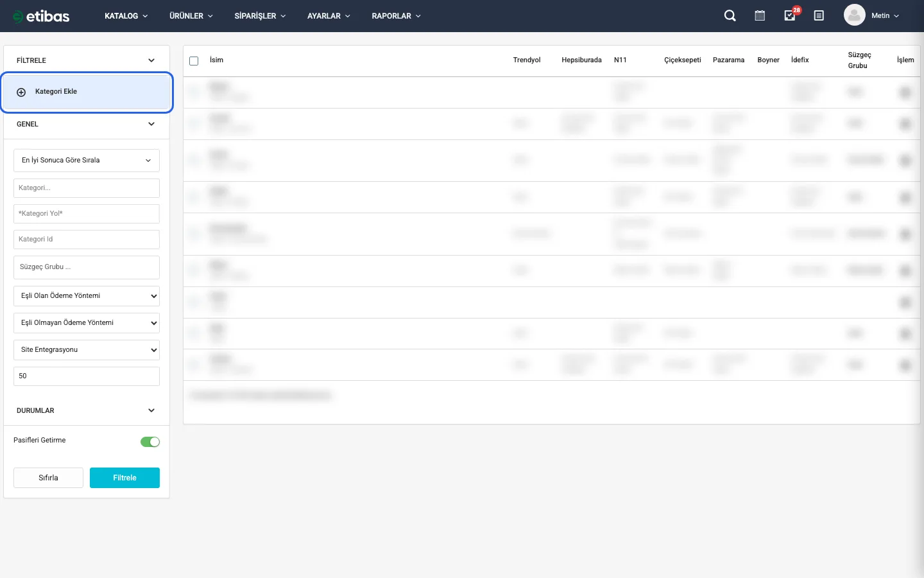Viewport: 924px width, 578px height.
Task: Collapse the GENEL section chevron
Action: pyautogui.click(x=151, y=124)
